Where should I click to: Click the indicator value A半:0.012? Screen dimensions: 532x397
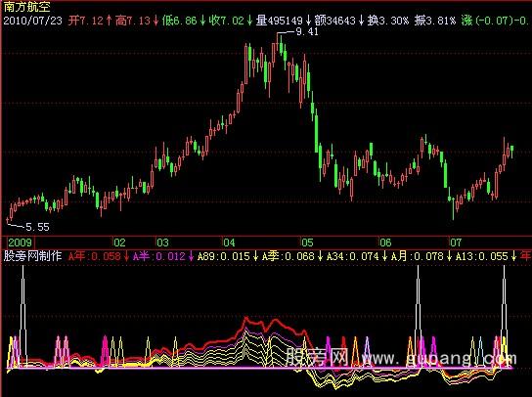coord(159,256)
